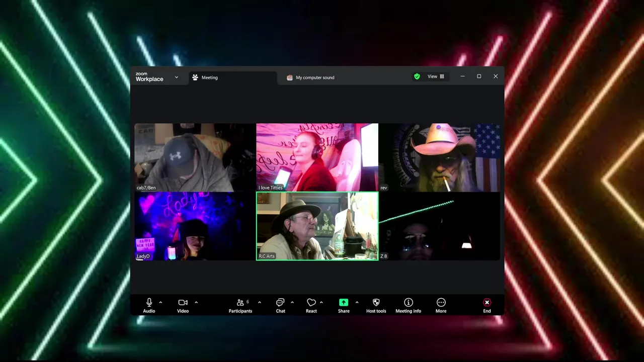Select LadyD video tile

tap(195, 226)
